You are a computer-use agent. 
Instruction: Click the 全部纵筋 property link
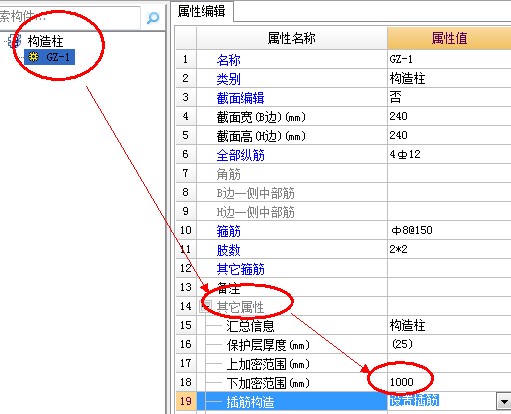click(240, 155)
